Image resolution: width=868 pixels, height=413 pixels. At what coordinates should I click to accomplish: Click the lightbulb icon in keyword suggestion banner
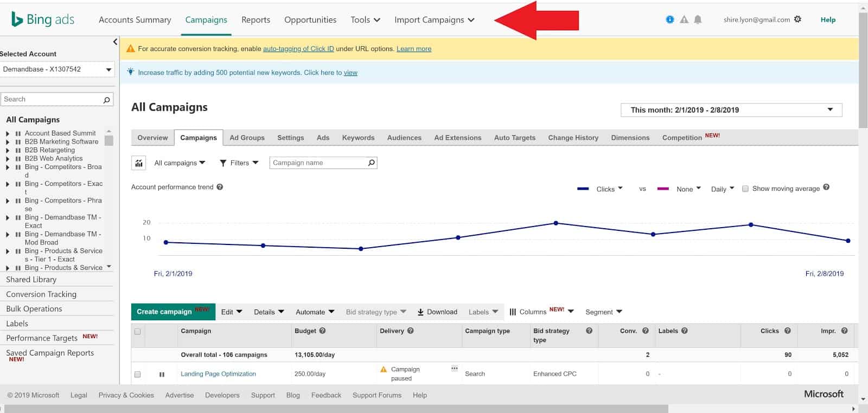(x=130, y=72)
